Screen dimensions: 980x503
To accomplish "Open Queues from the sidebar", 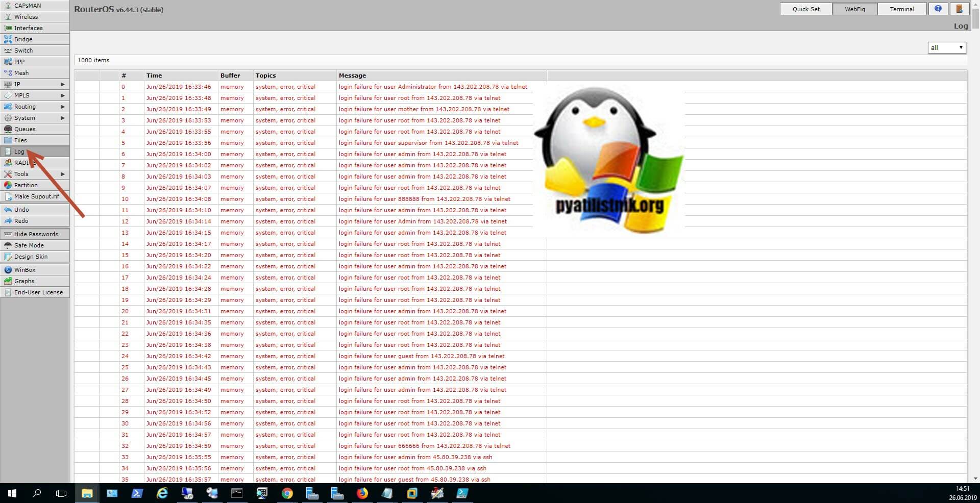I will pos(24,129).
